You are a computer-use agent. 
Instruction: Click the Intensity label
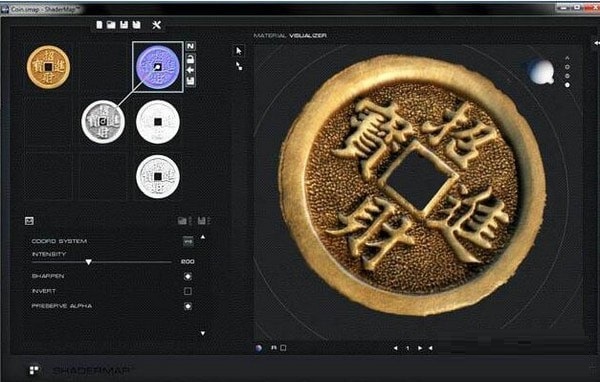(x=49, y=254)
